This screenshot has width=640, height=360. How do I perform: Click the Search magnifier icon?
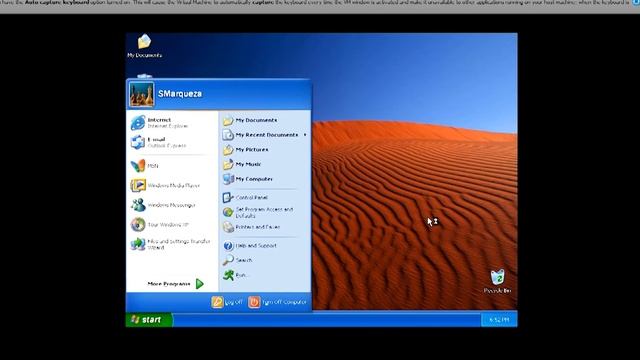(x=228, y=260)
